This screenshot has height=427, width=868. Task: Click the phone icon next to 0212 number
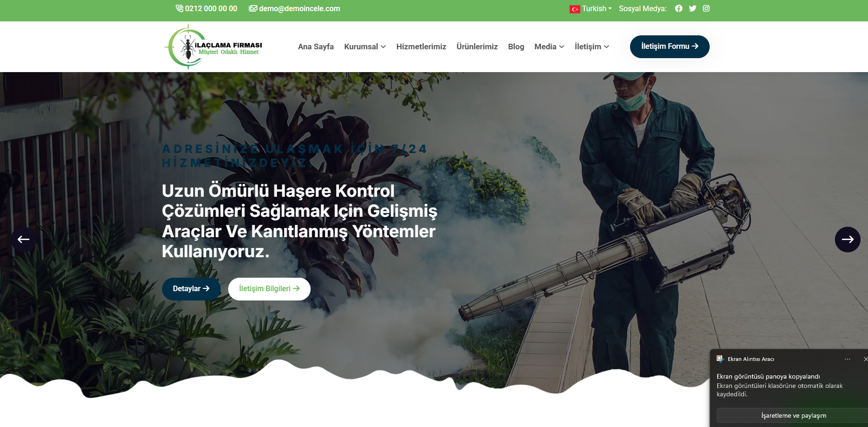[179, 8]
